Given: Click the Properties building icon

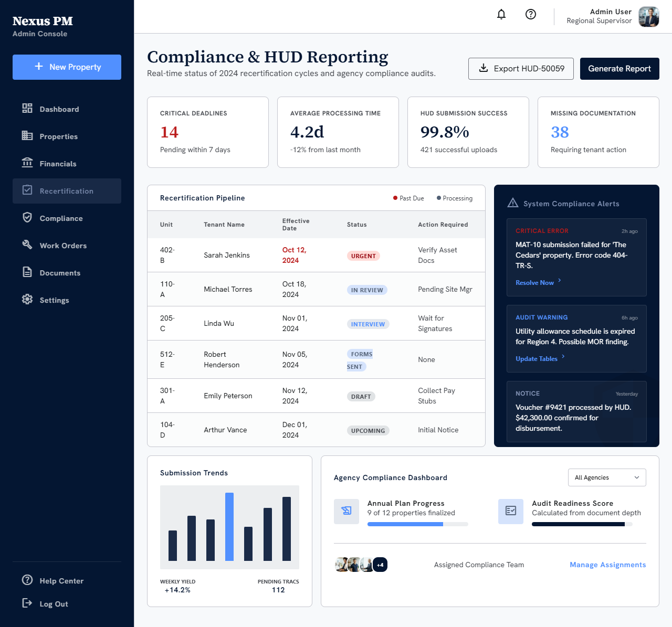Looking at the screenshot, I should (x=27, y=135).
